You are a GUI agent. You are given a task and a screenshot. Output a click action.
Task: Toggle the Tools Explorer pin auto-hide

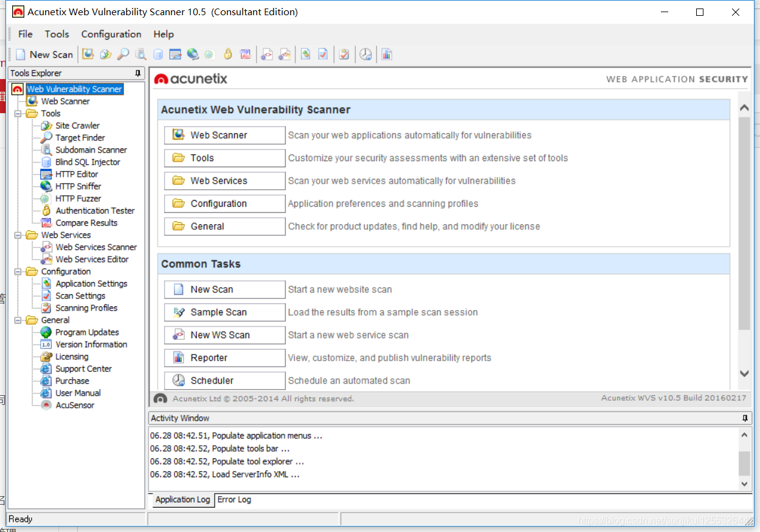tap(138, 73)
